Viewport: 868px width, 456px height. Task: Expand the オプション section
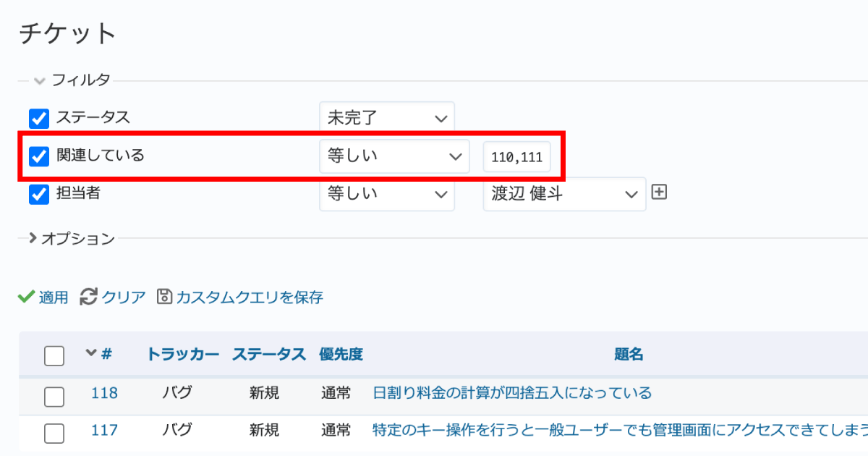[x=72, y=238]
